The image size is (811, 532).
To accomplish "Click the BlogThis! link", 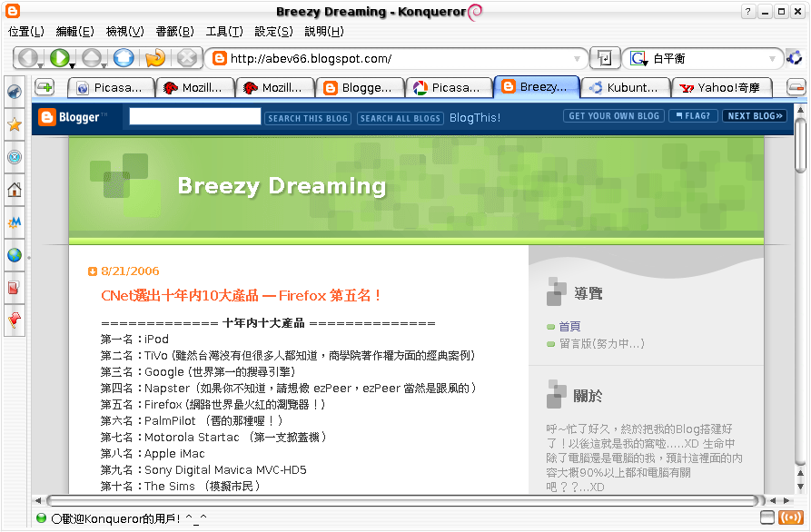I will point(475,118).
